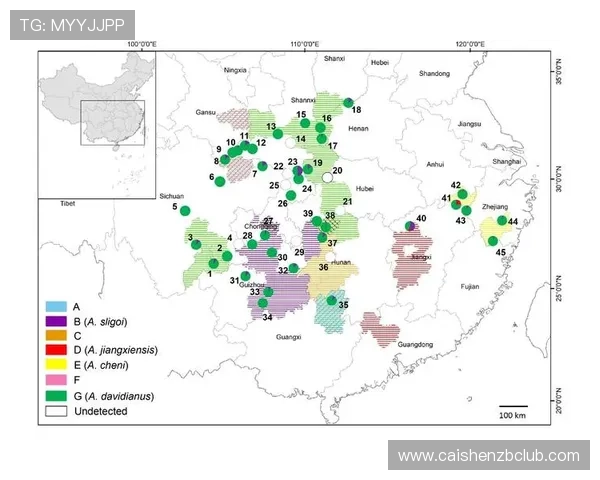Select the green marker numbered 34
Screen dimensions: 600x480
[263, 303]
